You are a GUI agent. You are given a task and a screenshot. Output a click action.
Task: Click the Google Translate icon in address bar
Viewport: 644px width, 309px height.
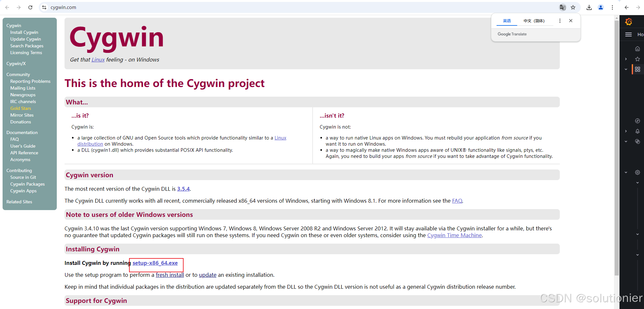(x=562, y=7)
